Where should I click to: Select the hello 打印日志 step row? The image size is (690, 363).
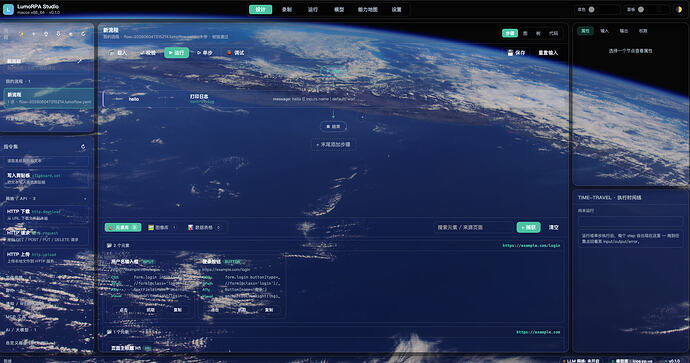pyautogui.click(x=334, y=99)
